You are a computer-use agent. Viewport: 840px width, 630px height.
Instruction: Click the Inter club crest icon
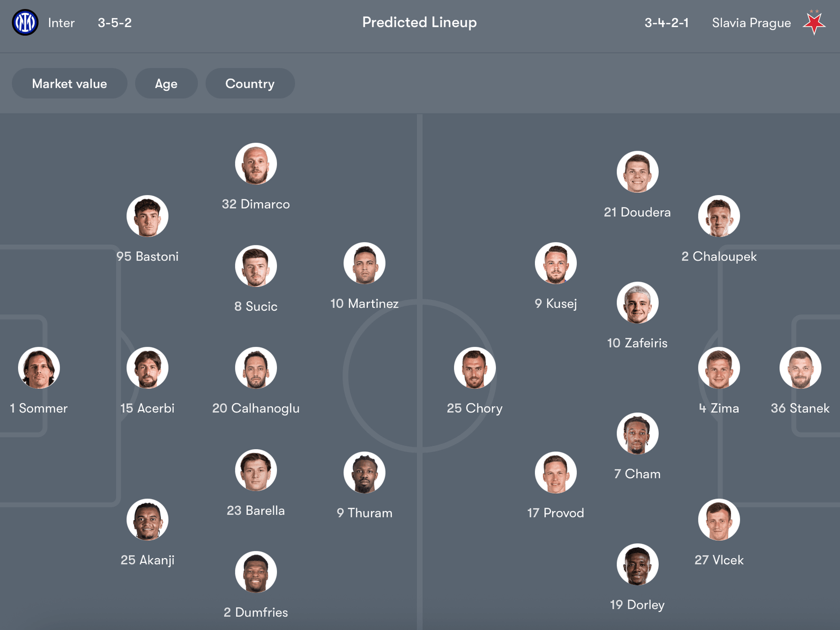[25, 23]
